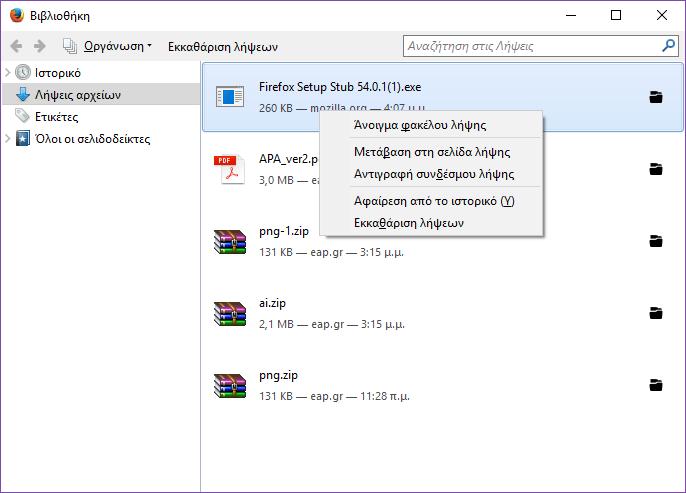Click the download arrow icon beside Λήψεις αρχείων
Image resolution: width=686 pixels, height=493 pixels.
23,94
